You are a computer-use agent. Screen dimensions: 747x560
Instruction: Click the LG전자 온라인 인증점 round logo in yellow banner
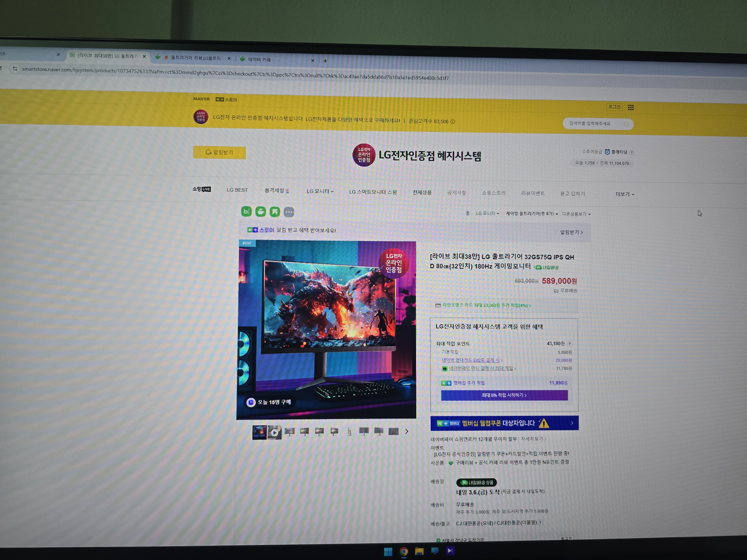point(201,117)
